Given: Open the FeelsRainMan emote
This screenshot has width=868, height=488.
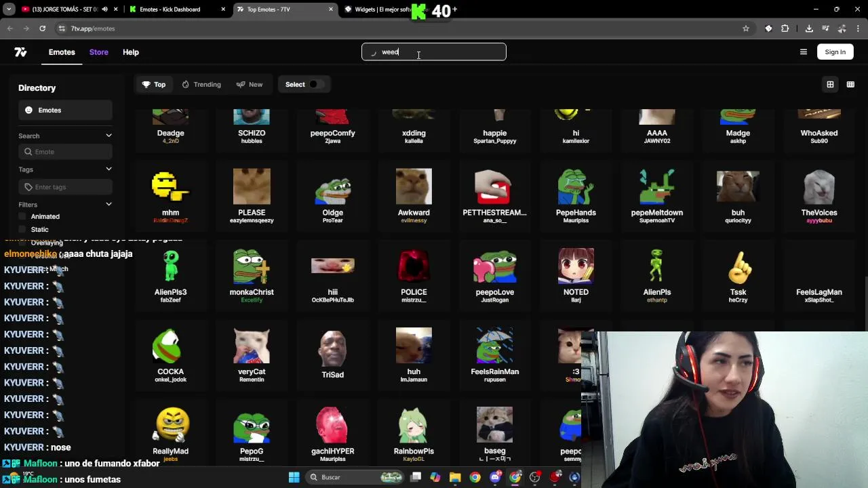Looking at the screenshot, I should (494, 356).
